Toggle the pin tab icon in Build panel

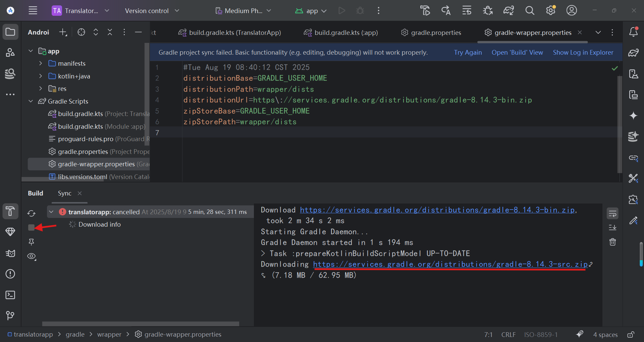(31, 242)
